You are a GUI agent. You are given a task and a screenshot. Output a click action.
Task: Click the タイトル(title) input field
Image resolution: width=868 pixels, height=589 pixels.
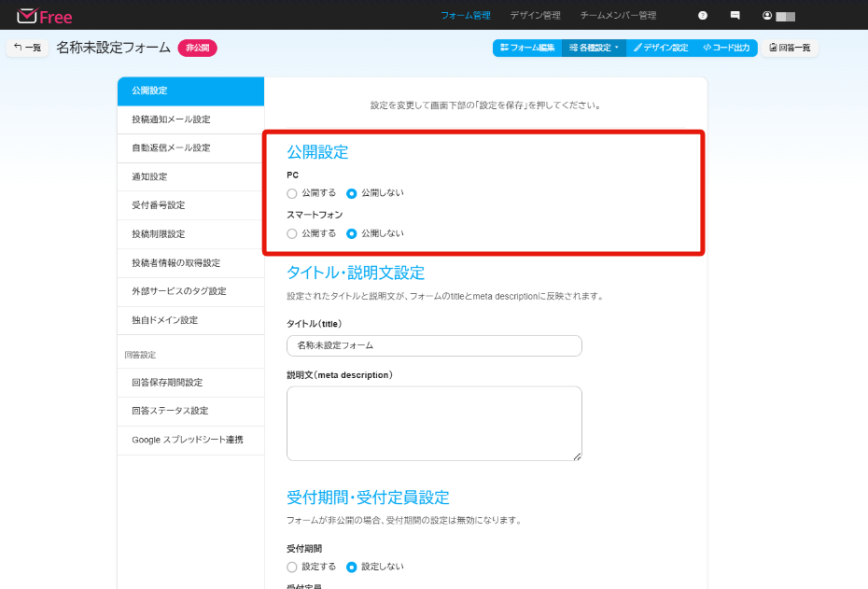434,345
